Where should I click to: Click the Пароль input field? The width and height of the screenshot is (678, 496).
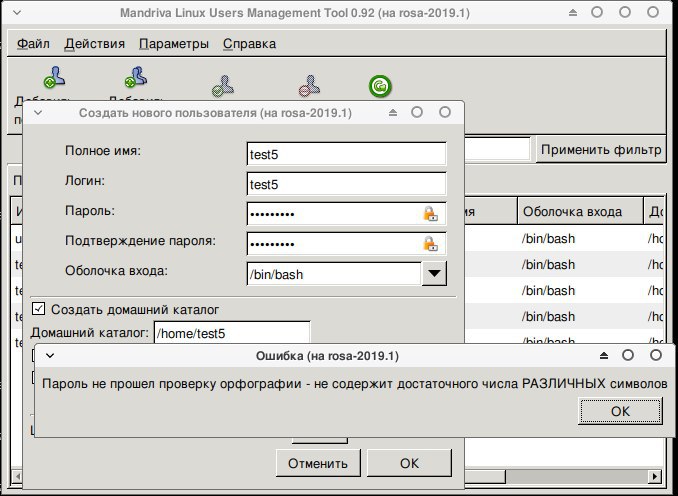point(346,214)
